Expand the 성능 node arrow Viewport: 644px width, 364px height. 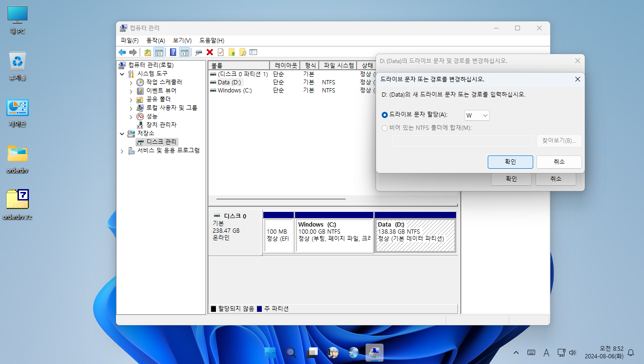click(131, 117)
